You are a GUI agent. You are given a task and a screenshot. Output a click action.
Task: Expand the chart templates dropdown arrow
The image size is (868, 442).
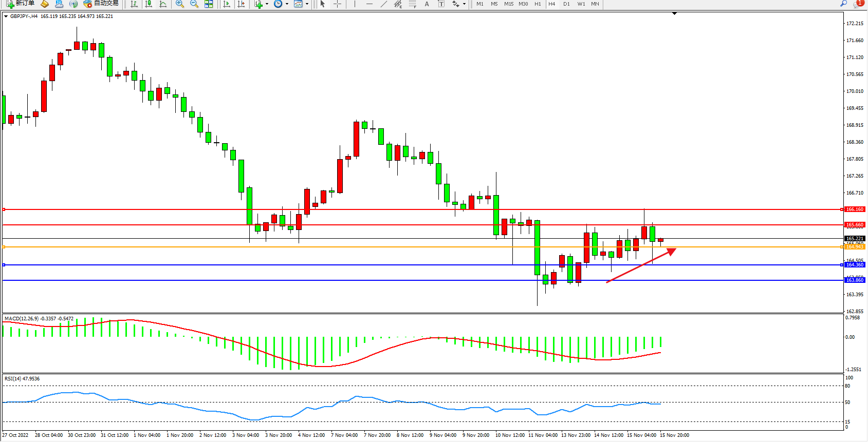[x=307, y=4]
